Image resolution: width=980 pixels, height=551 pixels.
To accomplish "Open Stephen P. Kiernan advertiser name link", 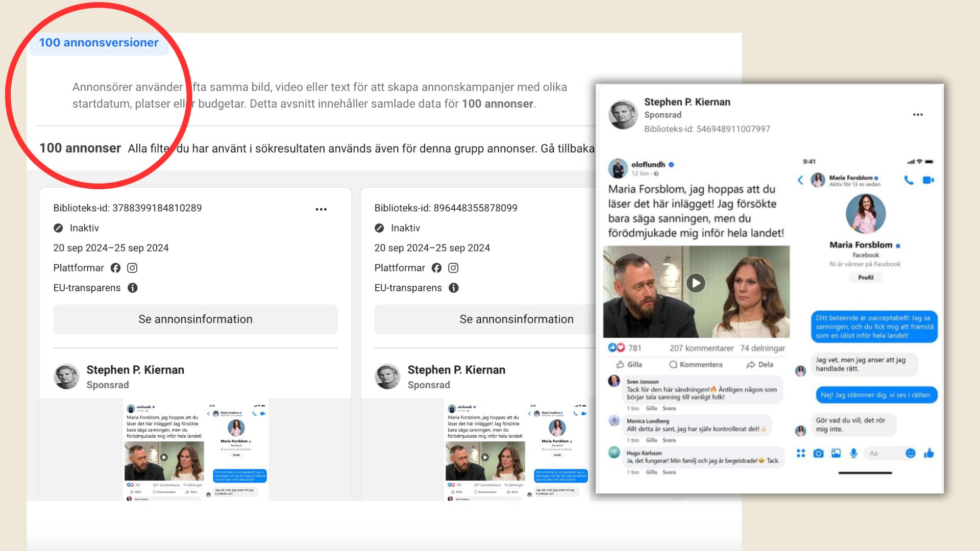I will (x=687, y=102).
